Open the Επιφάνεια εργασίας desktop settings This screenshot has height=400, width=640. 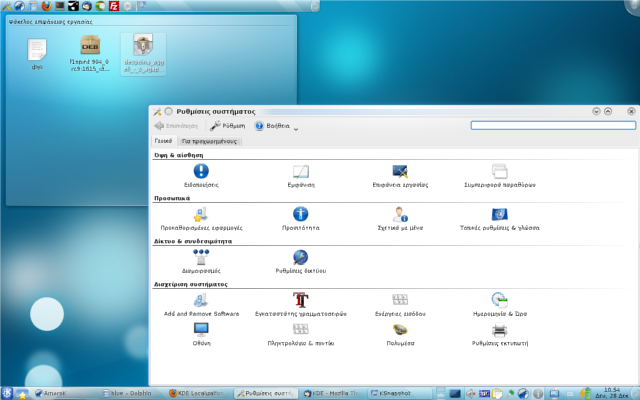400,176
